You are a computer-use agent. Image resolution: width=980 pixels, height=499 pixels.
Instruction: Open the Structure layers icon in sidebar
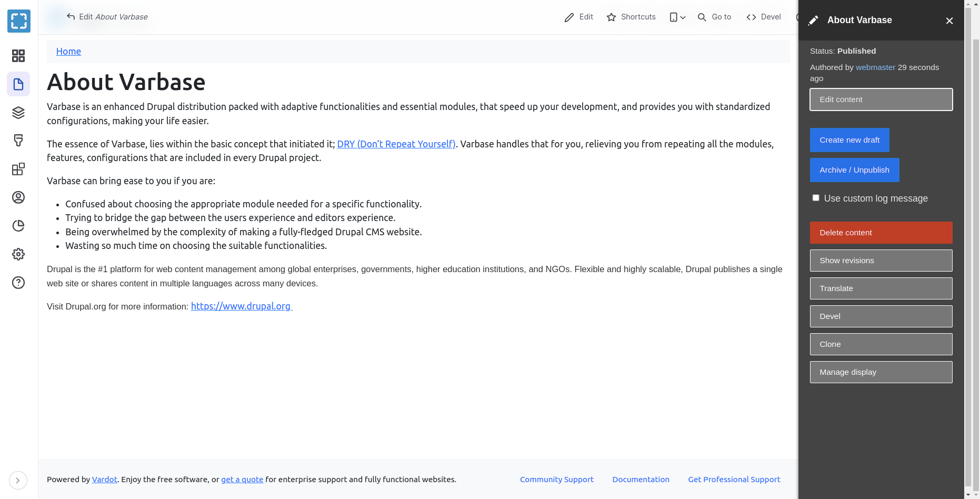(x=18, y=113)
